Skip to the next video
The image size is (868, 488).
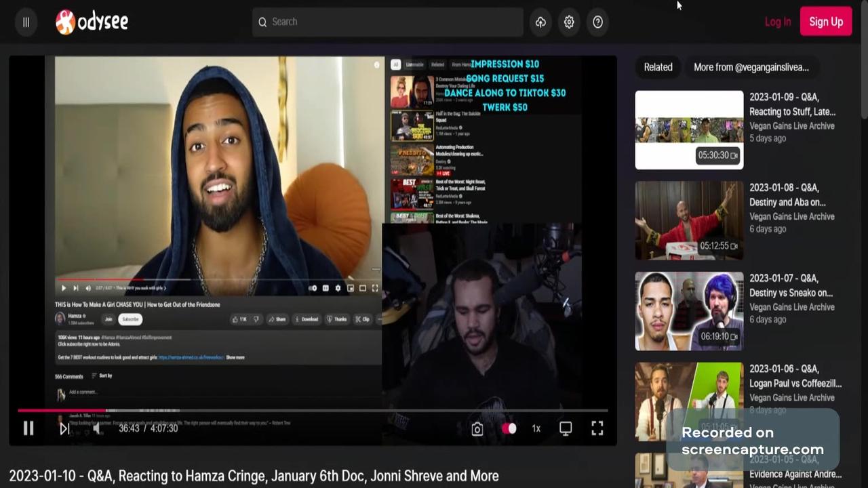point(64,428)
